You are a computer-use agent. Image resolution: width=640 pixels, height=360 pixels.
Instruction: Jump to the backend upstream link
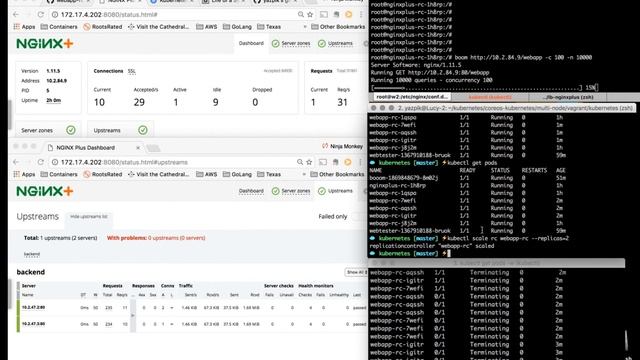[32, 254]
